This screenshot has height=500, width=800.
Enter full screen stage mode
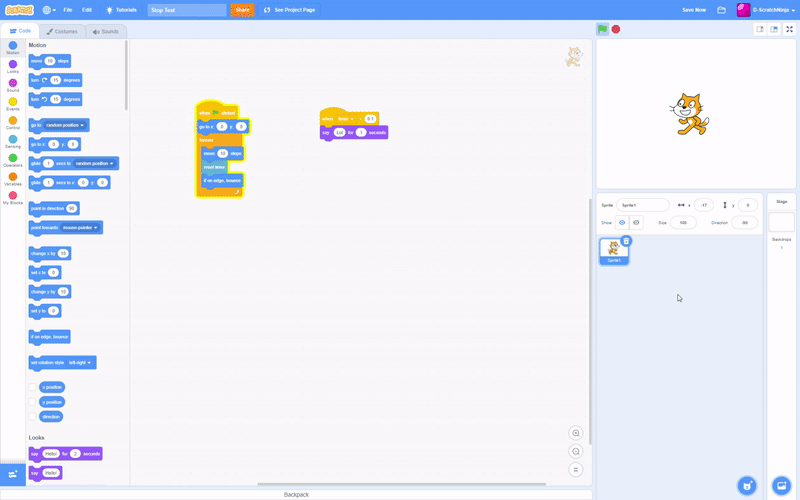point(789,29)
